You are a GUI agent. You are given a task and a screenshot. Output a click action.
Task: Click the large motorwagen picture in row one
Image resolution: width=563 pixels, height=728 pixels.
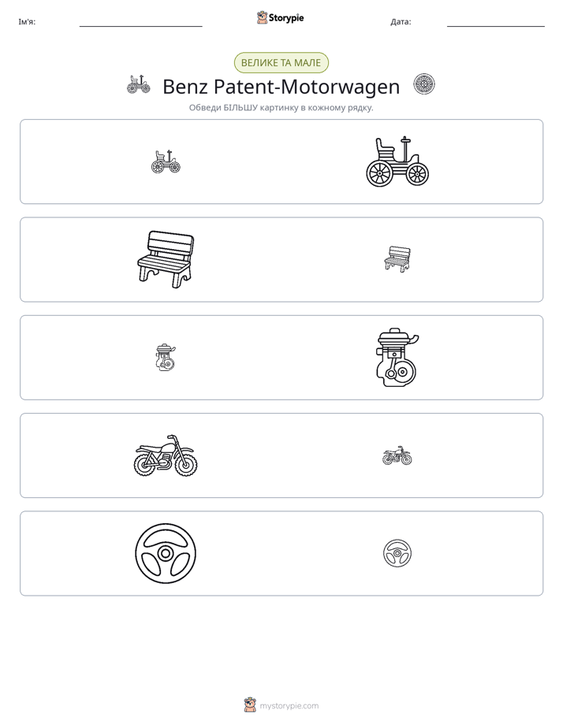pos(397,162)
